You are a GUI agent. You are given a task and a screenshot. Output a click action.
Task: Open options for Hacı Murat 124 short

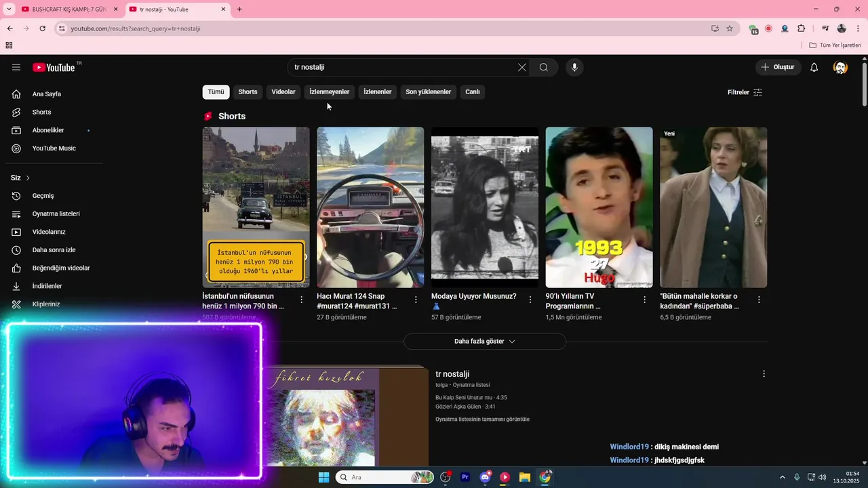pyautogui.click(x=416, y=300)
